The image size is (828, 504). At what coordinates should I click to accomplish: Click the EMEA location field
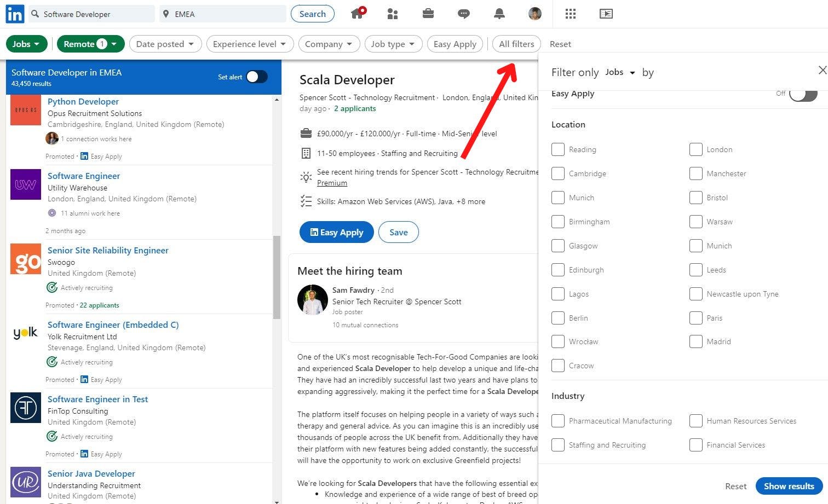(x=223, y=14)
